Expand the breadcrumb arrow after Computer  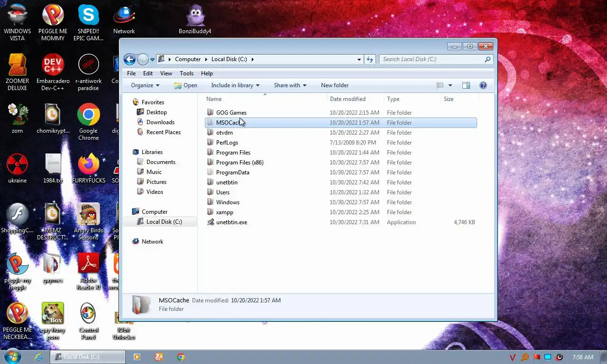click(x=206, y=59)
